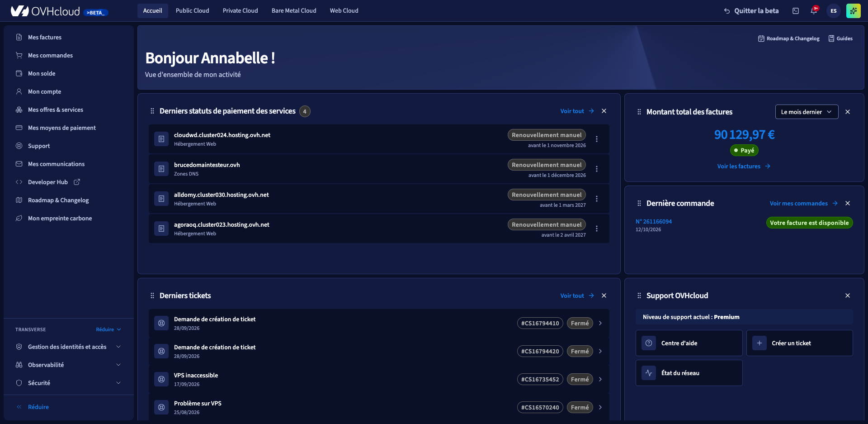Grab drag handle of Dernière commande widget
The height and width of the screenshot is (424, 868).
(639, 203)
